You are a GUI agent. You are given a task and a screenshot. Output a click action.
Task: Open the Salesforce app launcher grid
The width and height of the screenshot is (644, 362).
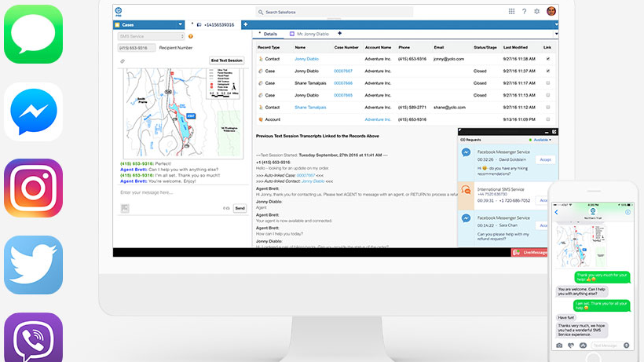(x=512, y=12)
